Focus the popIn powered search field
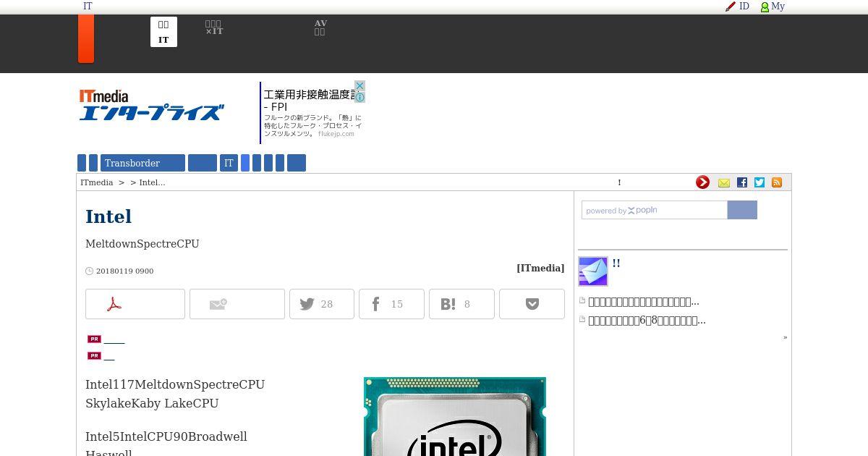This screenshot has height=456, width=868. [x=655, y=210]
